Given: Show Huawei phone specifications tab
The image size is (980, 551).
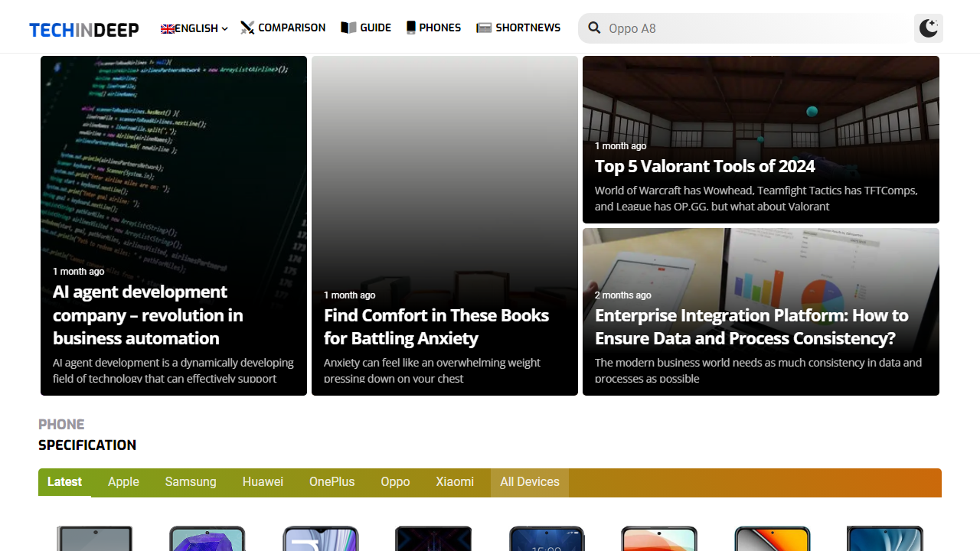Looking at the screenshot, I should [263, 482].
